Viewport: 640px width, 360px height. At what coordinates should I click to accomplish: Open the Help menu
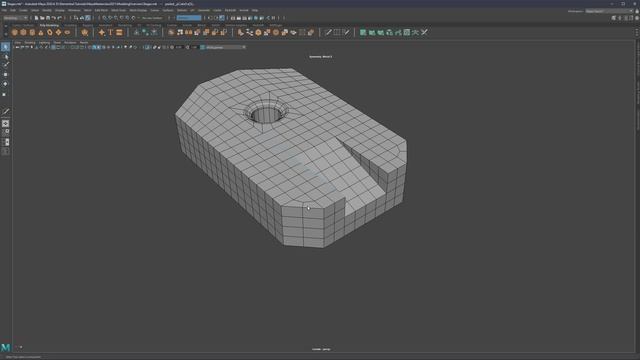[255, 10]
